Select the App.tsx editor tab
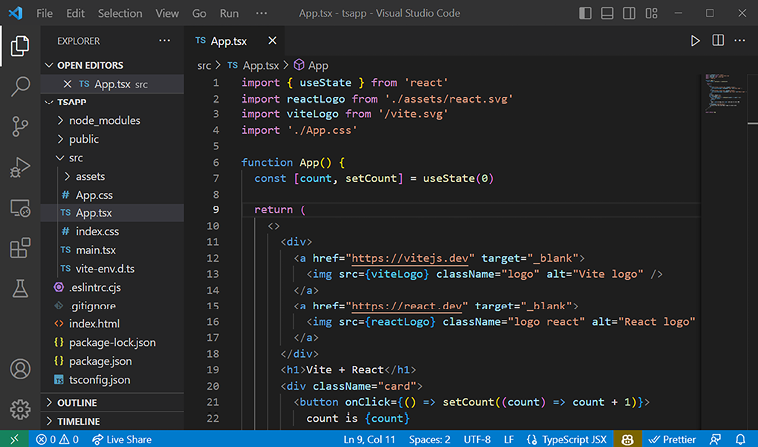 point(228,41)
